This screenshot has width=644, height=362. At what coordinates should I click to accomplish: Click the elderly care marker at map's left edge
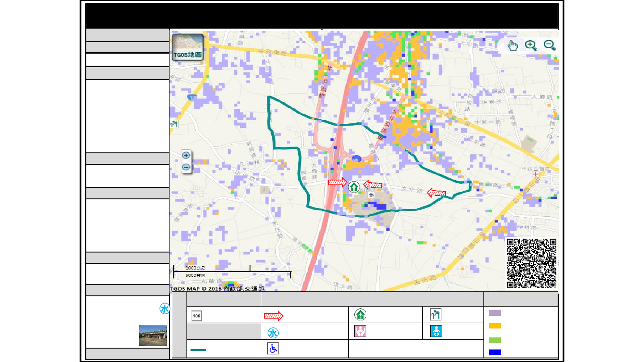coord(174,124)
